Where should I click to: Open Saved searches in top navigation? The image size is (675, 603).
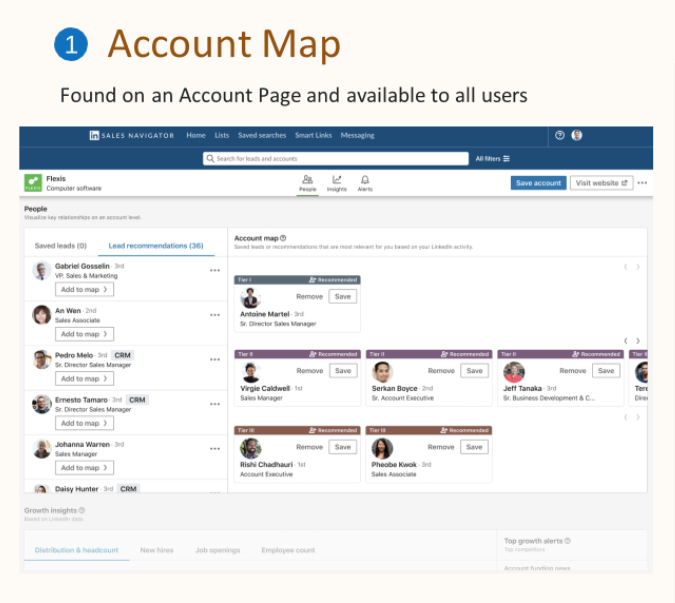[x=262, y=135]
